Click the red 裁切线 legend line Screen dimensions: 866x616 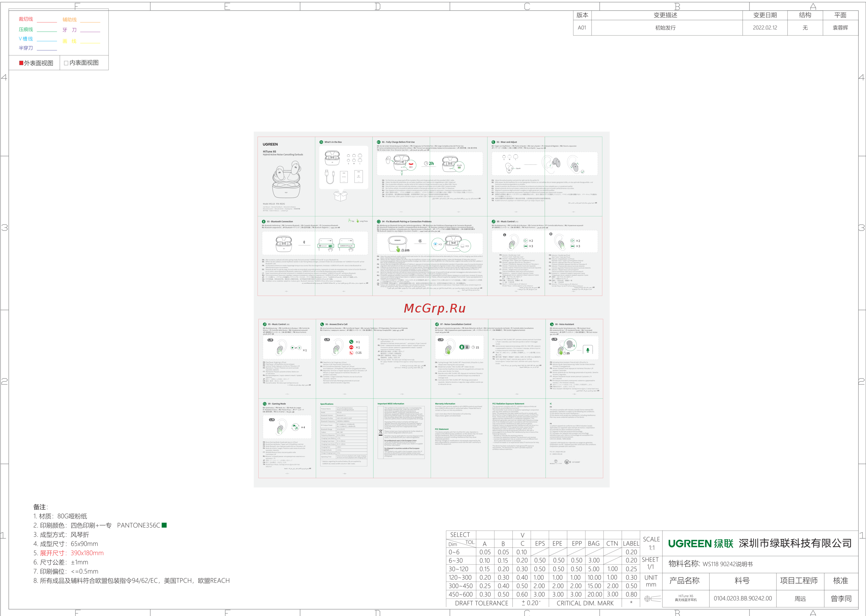click(x=47, y=22)
